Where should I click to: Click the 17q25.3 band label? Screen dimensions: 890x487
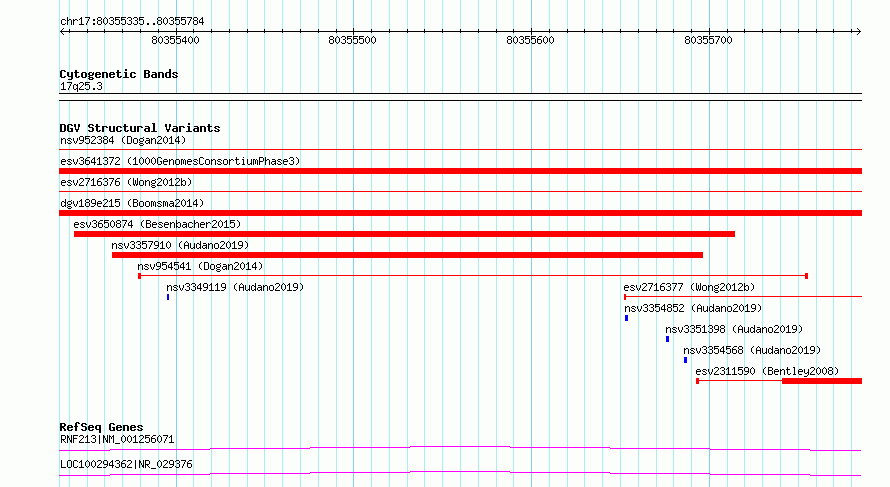[81, 86]
